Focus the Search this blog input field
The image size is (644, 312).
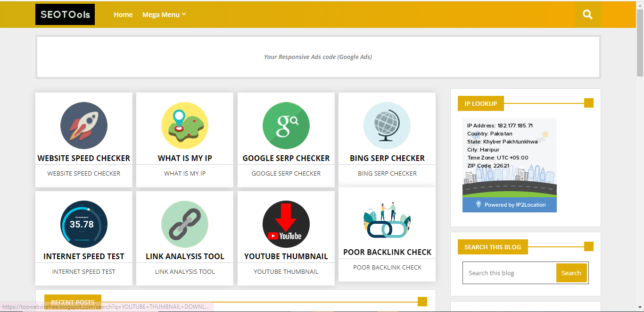pyautogui.click(x=510, y=273)
